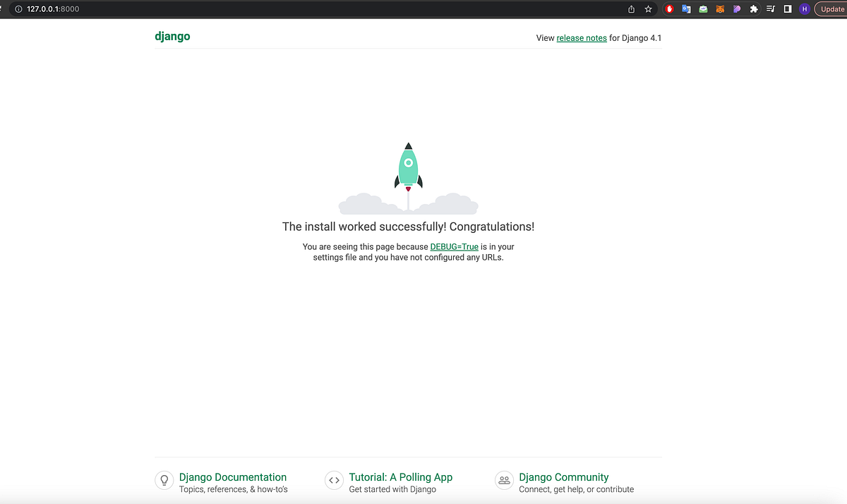
Task: Open Tutorial: A Polling App
Action: (400, 477)
